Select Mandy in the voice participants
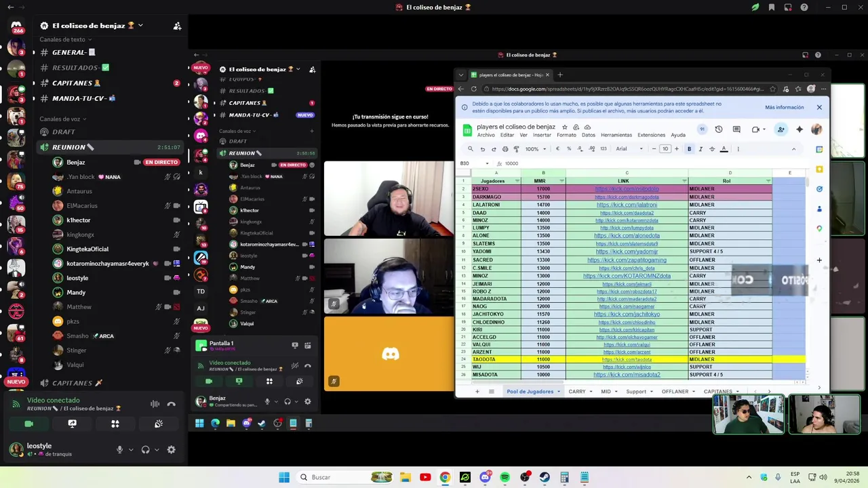 click(x=75, y=293)
